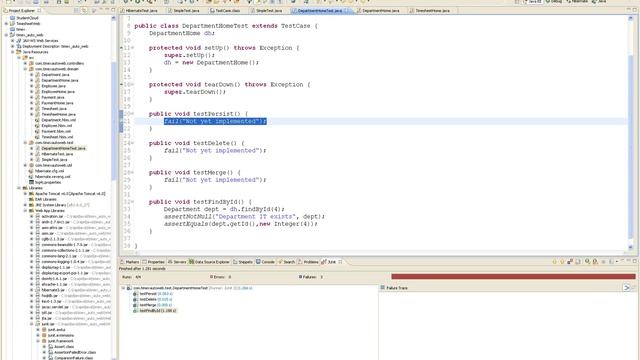This screenshot has width=640, height=360.
Task: Switch to the Snippets tab
Action: tap(243, 262)
